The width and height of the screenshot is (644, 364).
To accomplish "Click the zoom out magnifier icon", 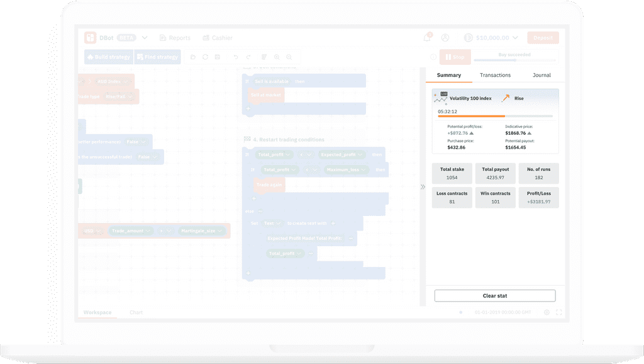I will 289,57.
